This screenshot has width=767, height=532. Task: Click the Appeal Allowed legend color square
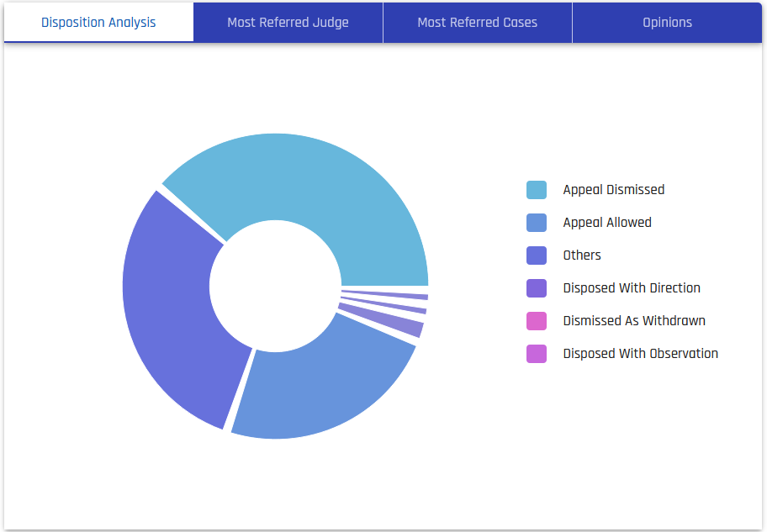537,223
